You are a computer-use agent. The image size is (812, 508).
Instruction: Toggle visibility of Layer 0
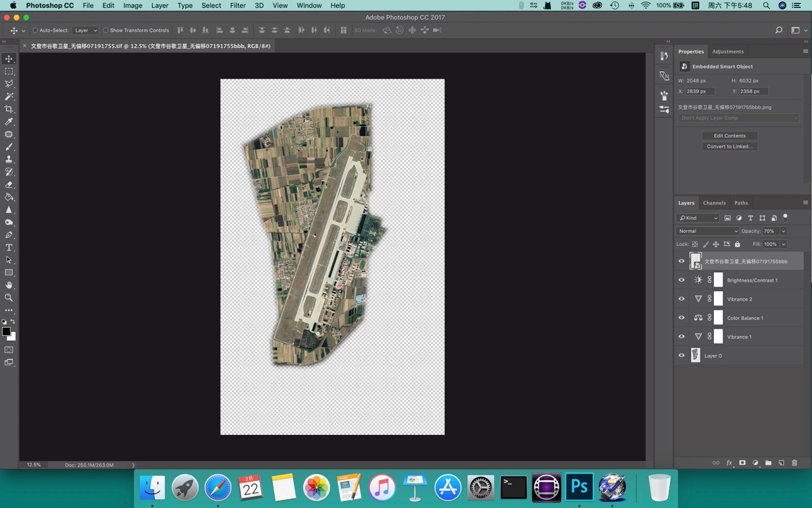[x=681, y=355]
